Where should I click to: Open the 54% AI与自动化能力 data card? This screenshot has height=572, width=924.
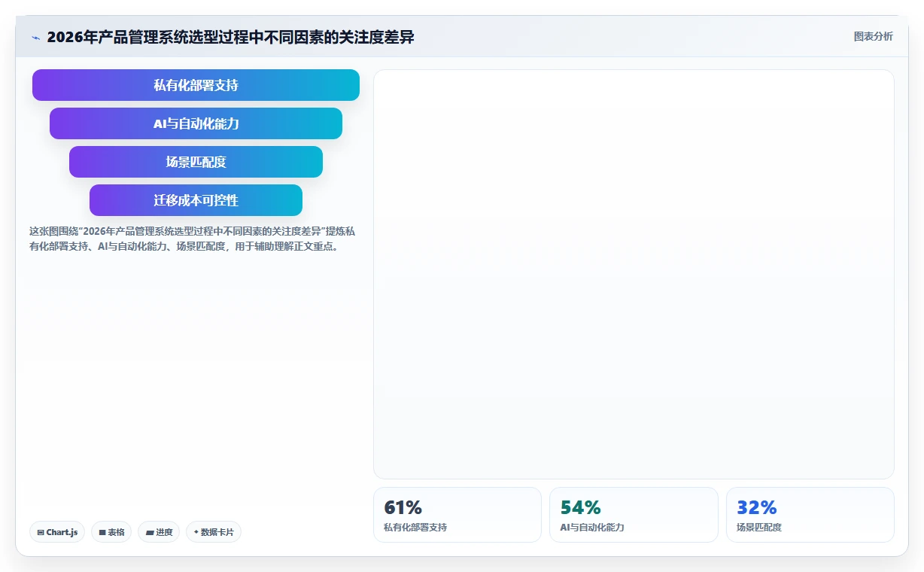tap(634, 515)
